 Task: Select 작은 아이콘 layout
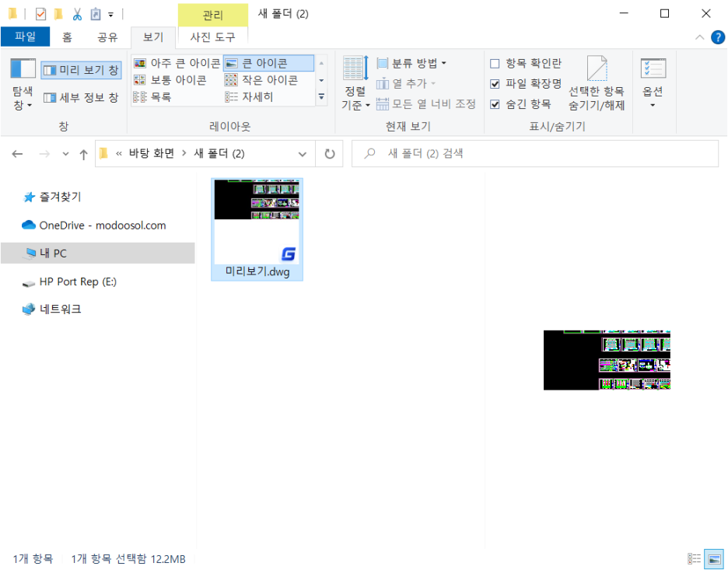pyautogui.click(x=261, y=80)
